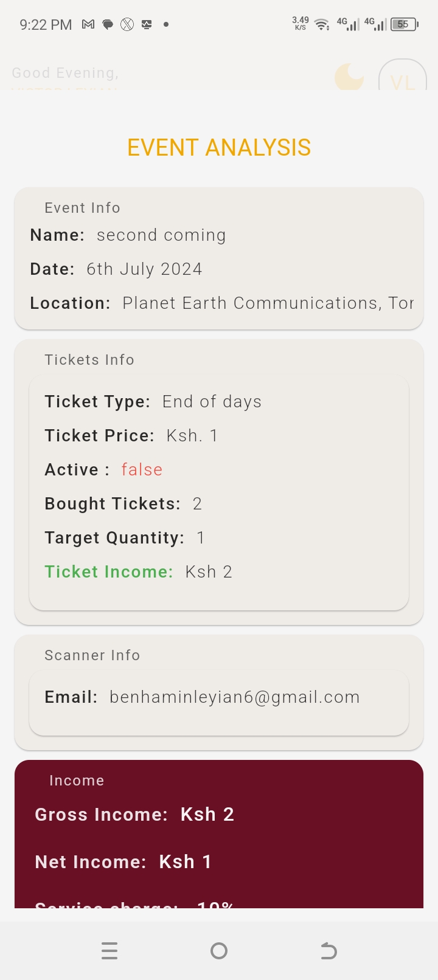438x980 pixels.
Task: Tap the red false Active status
Action: tap(142, 470)
